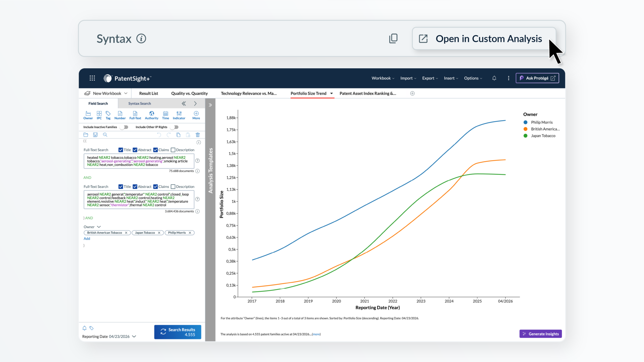The width and height of the screenshot is (644, 362).
Task: Open the app launcher grid icon
Action: 92,78
